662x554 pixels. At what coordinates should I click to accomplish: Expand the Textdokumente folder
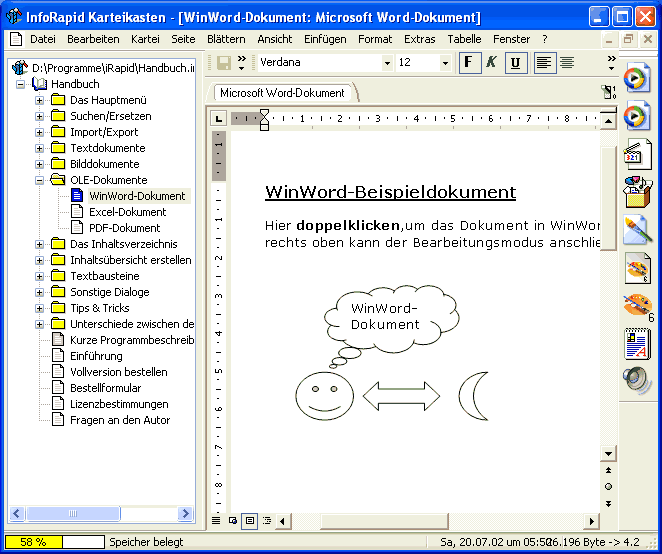pyautogui.click(x=39, y=149)
